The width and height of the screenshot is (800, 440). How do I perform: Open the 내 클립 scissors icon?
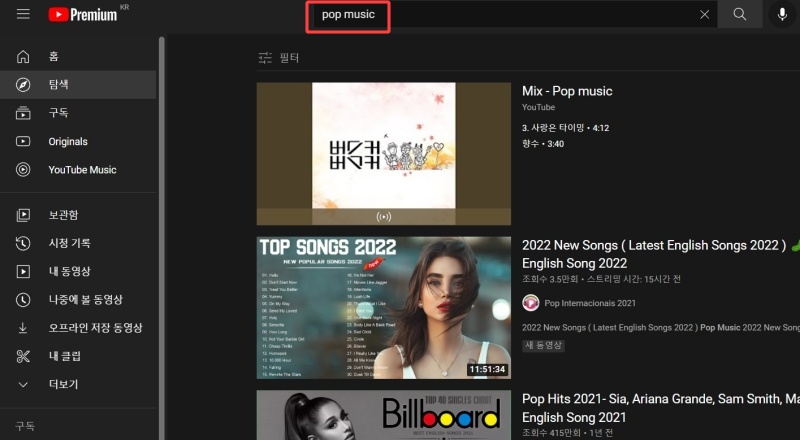[x=23, y=356]
